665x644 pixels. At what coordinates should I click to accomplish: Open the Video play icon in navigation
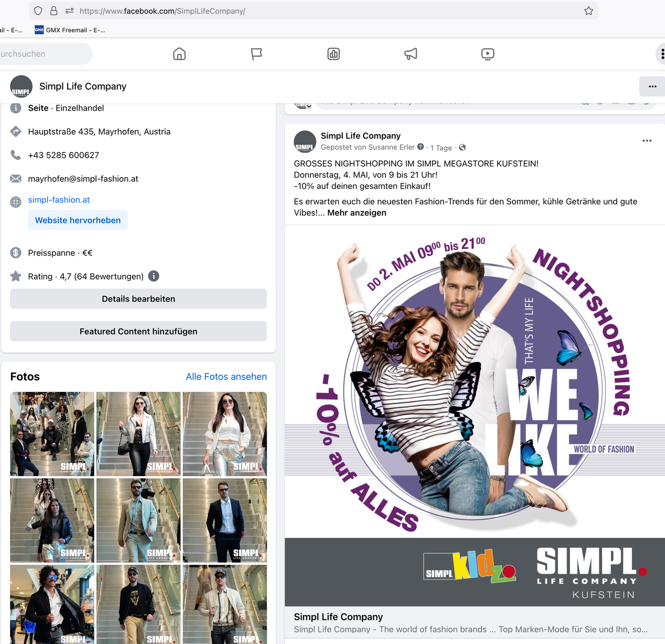point(488,54)
